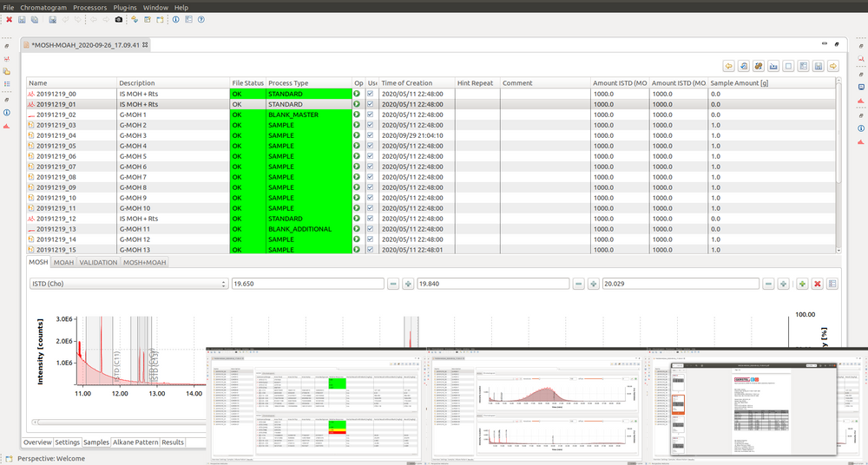Click the save-as floppy icon in main toolbar
Viewport: 868px width, 465px height.
pos(53,19)
